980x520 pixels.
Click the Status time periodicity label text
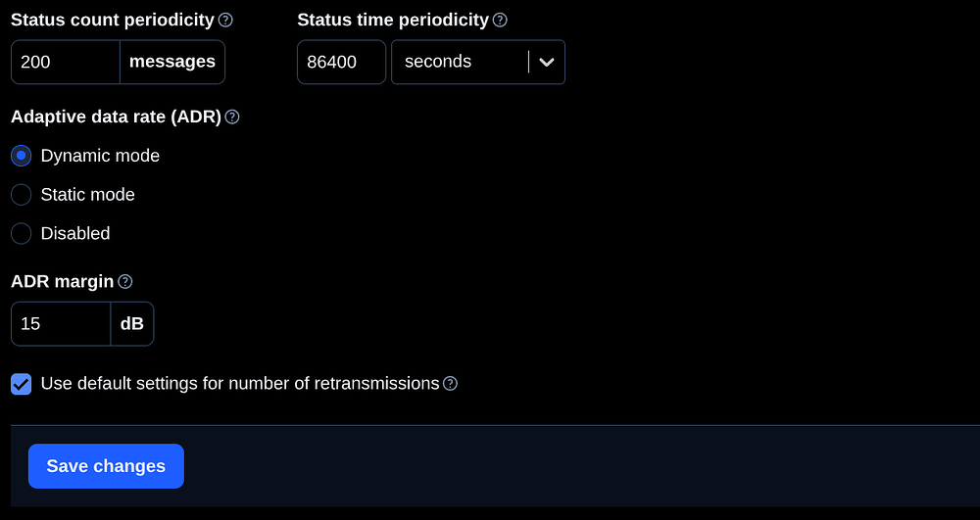pos(393,20)
